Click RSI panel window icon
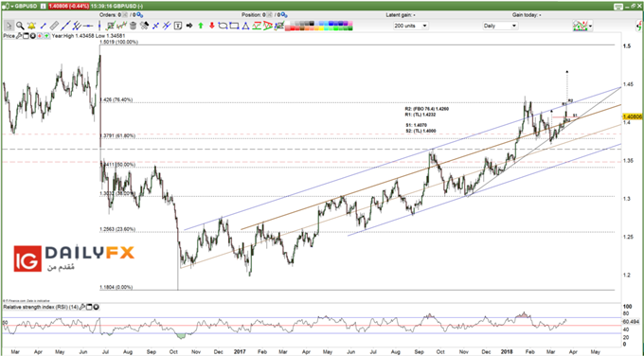The width and height of the screenshot is (644, 356). point(89,307)
